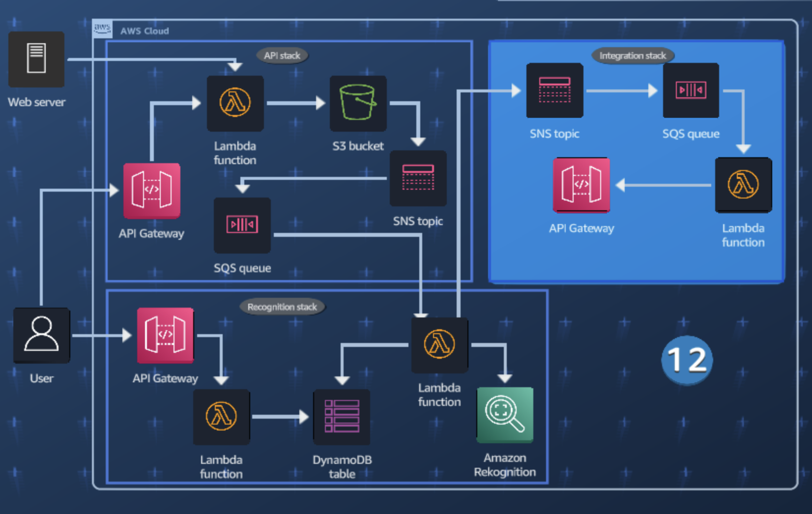Image resolution: width=812 pixels, height=514 pixels.
Task: Click the API stack label
Action: click(x=282, y=56)
